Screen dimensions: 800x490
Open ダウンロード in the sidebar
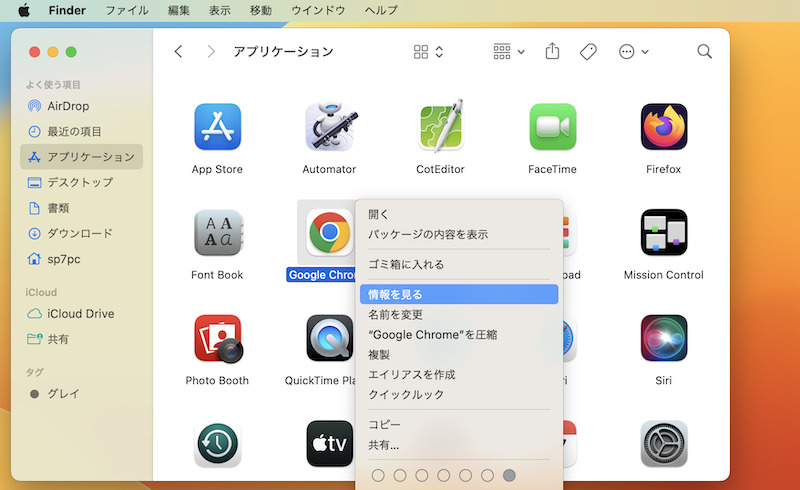[80, 233]
